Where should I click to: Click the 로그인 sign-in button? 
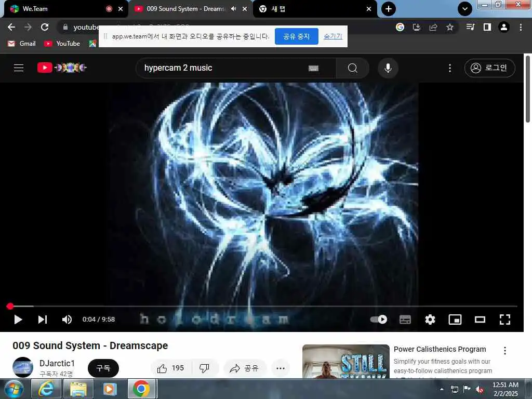click(489, 68)
